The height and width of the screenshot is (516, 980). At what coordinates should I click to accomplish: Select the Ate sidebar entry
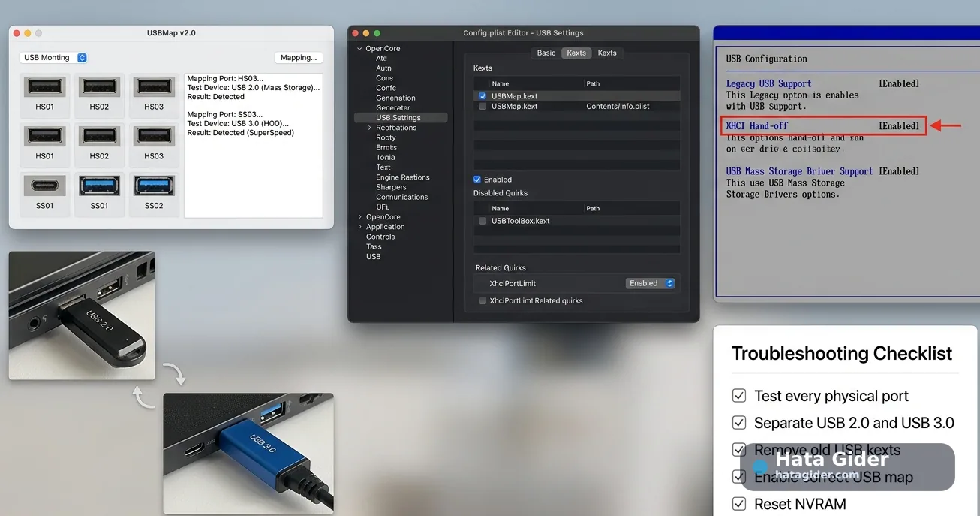381,59
